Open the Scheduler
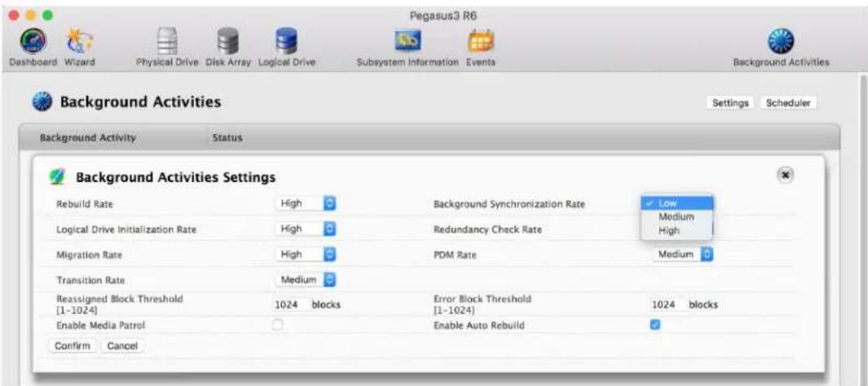 788,103
